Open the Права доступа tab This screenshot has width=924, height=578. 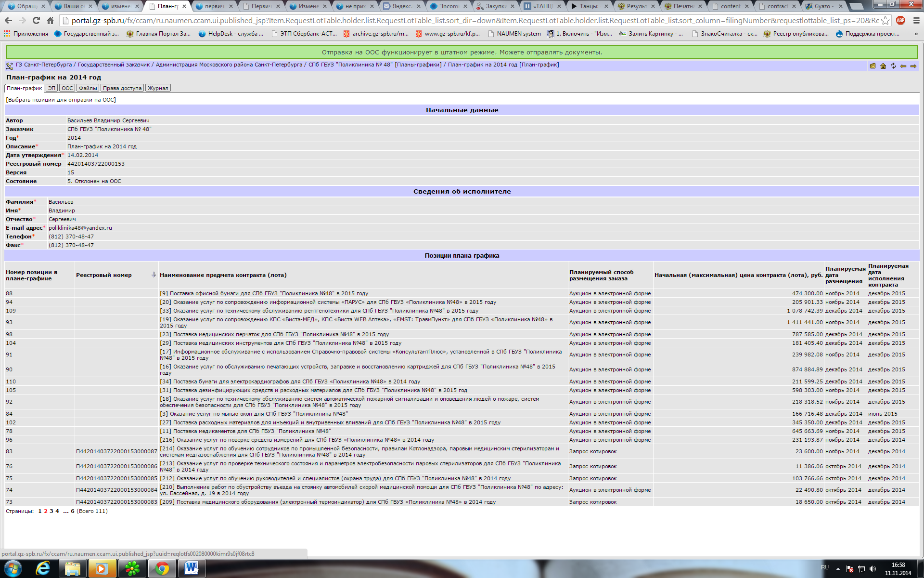click(x=122, y=88)
